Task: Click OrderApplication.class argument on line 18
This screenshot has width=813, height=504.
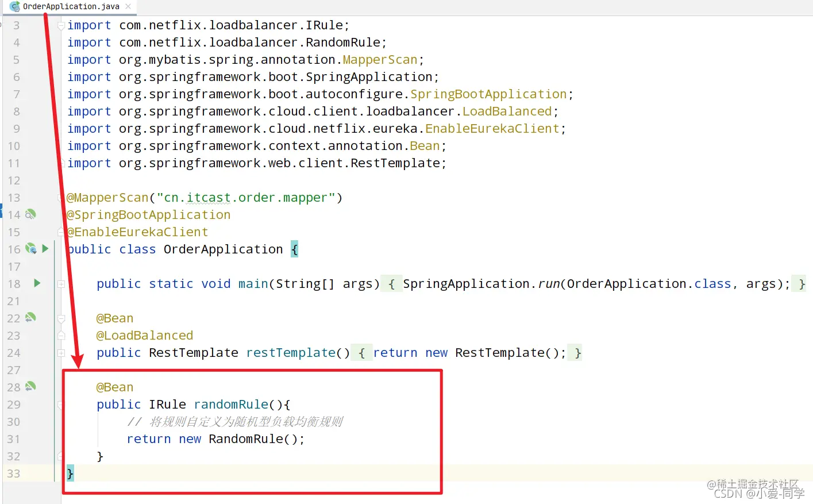Action: coord(649,284)
